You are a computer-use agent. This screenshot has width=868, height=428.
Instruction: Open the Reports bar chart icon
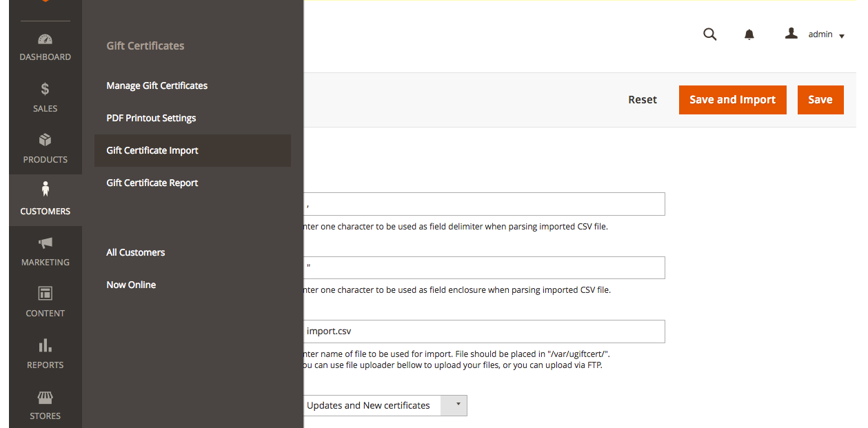(45, 345)
